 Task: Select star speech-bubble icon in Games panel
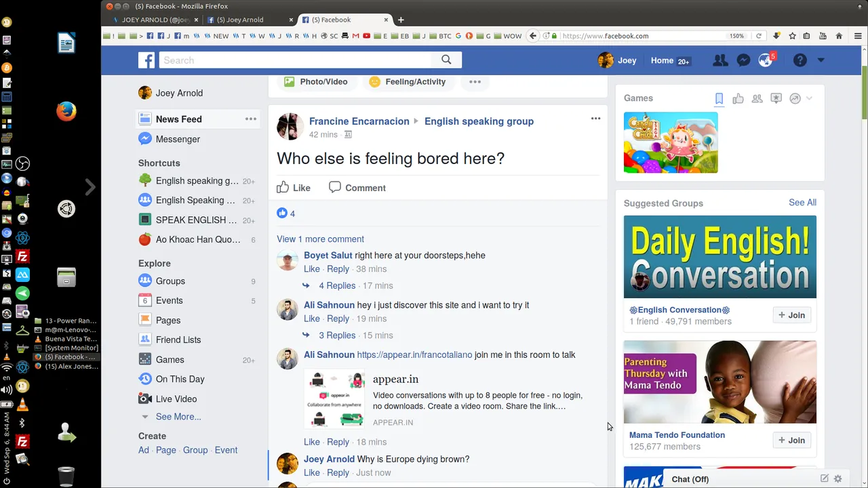[776, 99]
